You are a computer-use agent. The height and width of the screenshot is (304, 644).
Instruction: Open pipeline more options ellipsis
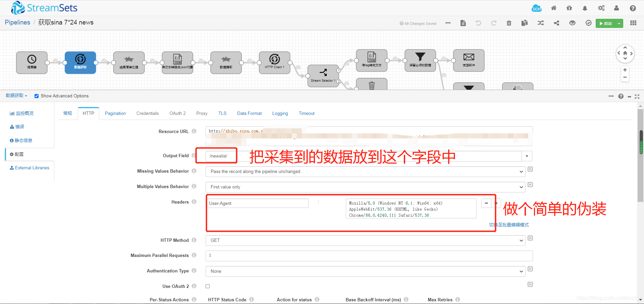coord(448,23)
